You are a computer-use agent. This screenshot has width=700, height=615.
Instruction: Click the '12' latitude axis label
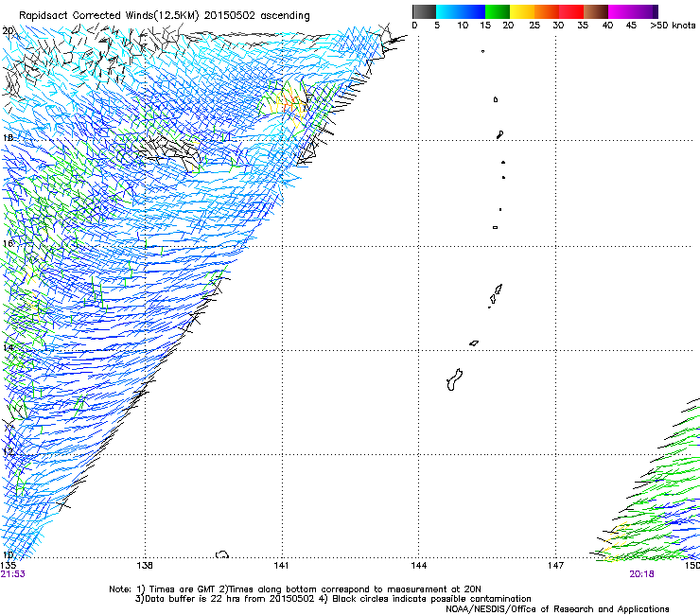click(8, 451)
